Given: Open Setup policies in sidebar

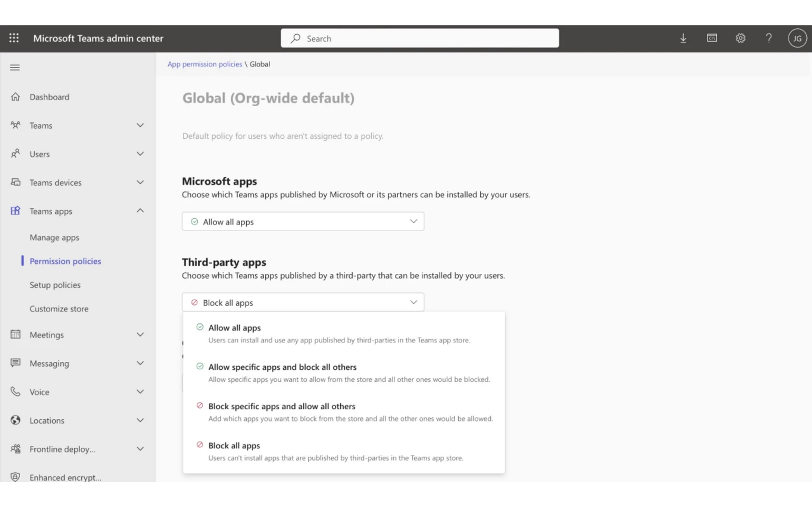Looking at the screenshot, I should coord(55,285).
